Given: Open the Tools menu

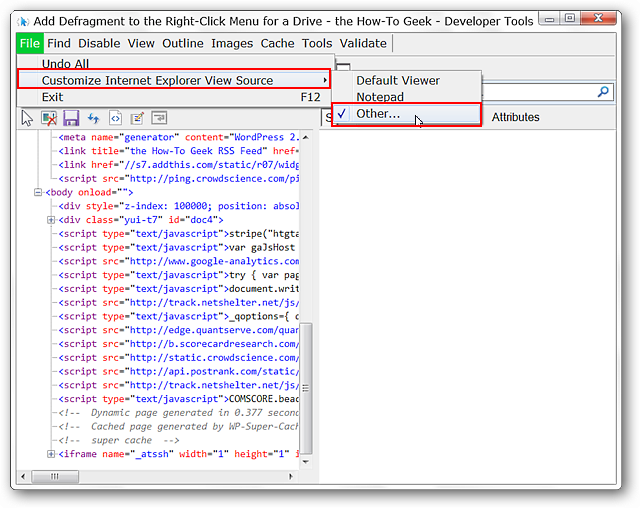Looking at the screenshot, I should point(317,43).
